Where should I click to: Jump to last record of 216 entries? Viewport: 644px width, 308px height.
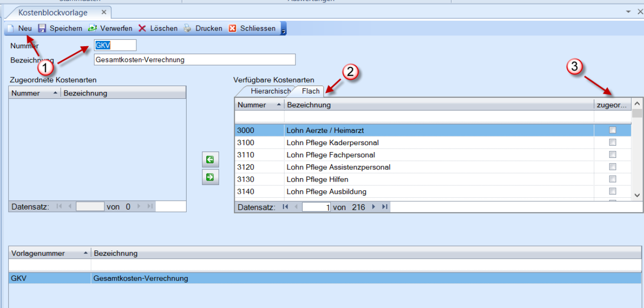pyautogui.click(x=385, y=207)
